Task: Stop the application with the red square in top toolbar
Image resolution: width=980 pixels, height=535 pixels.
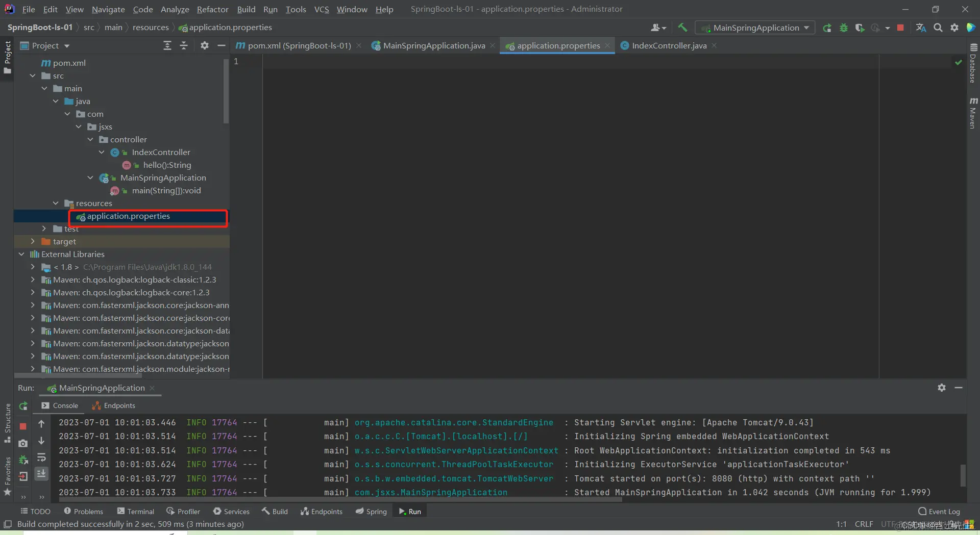Action: tap(900, 28)
